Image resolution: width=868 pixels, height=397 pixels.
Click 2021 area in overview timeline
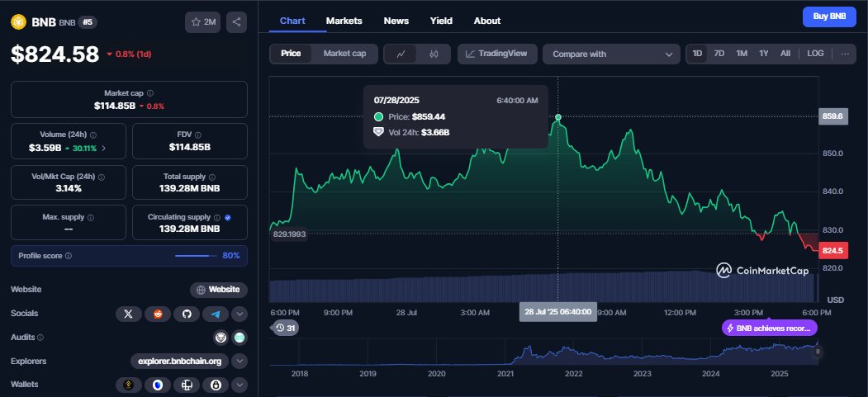(x=505, y=374)
